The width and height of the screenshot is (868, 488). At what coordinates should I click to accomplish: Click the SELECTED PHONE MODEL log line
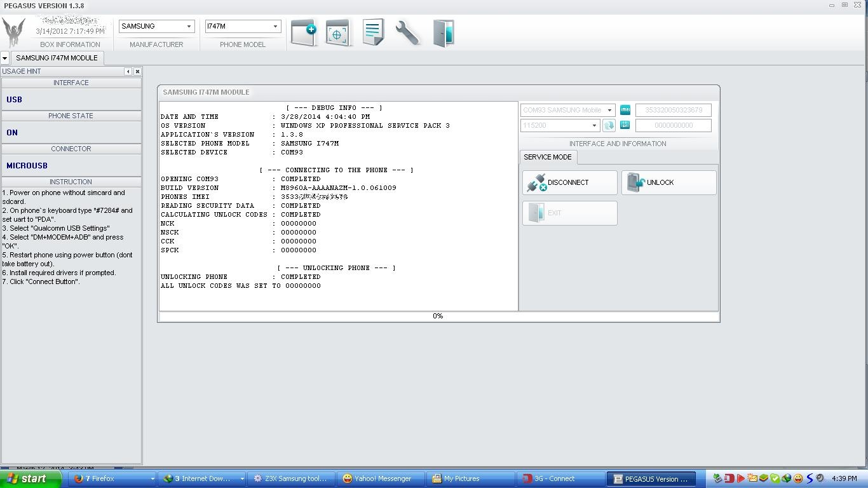(250, 144)
